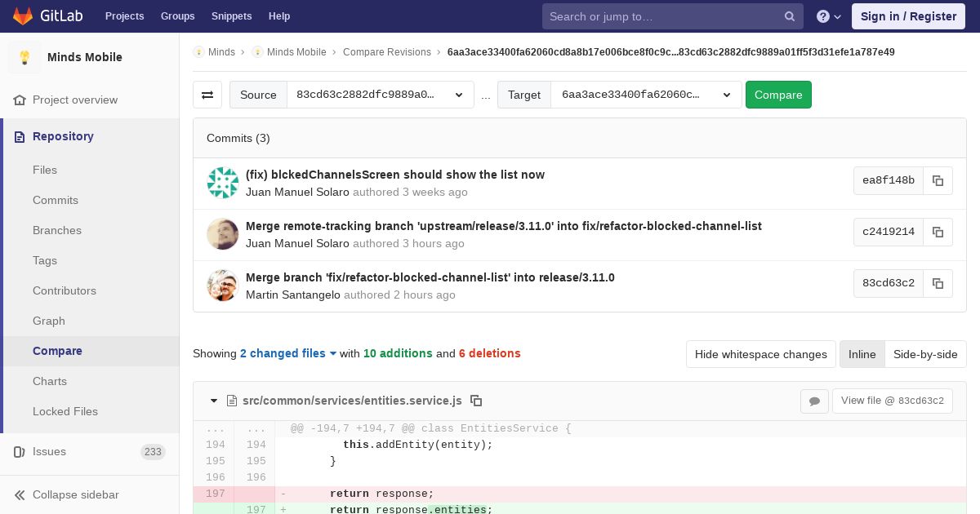This screenshot has height=514, width=980.
Task: Hide whitespace changes in diff
Action: (760, 354)
